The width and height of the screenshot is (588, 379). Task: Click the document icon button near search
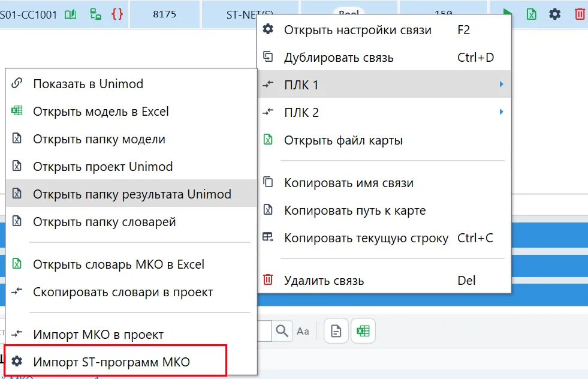336,331
